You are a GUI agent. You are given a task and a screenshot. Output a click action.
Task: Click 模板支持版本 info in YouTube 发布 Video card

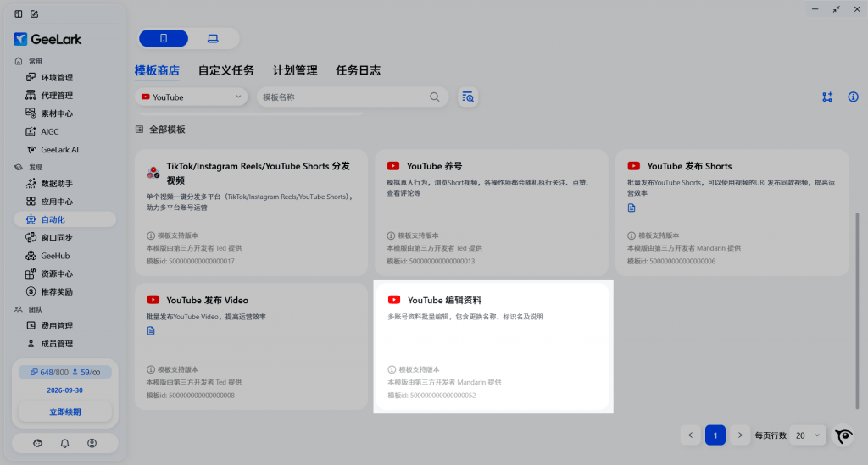172,369
